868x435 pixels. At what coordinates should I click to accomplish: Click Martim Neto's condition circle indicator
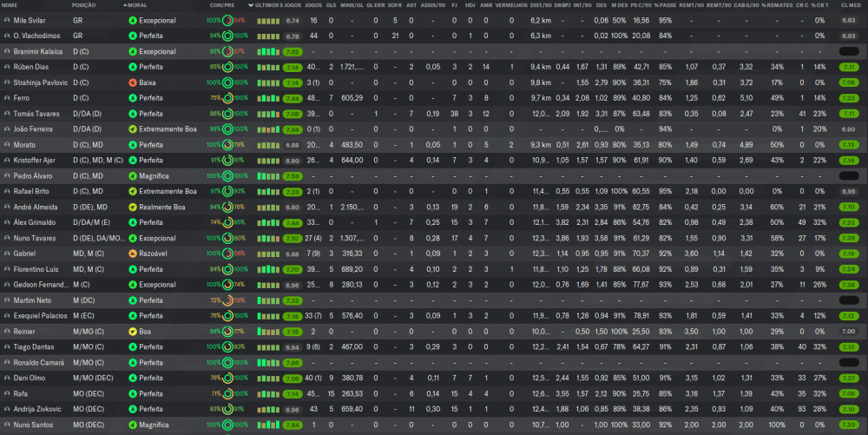227,300
